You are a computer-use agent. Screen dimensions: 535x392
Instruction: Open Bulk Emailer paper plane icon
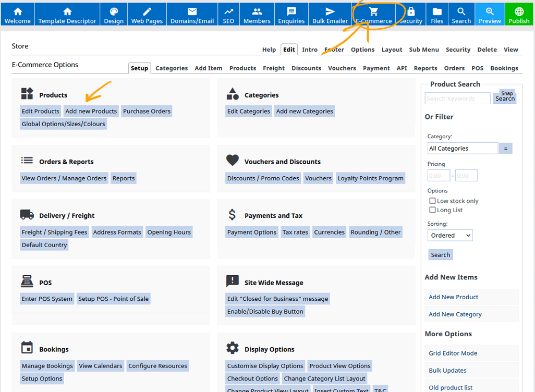[x=330, y=11]
